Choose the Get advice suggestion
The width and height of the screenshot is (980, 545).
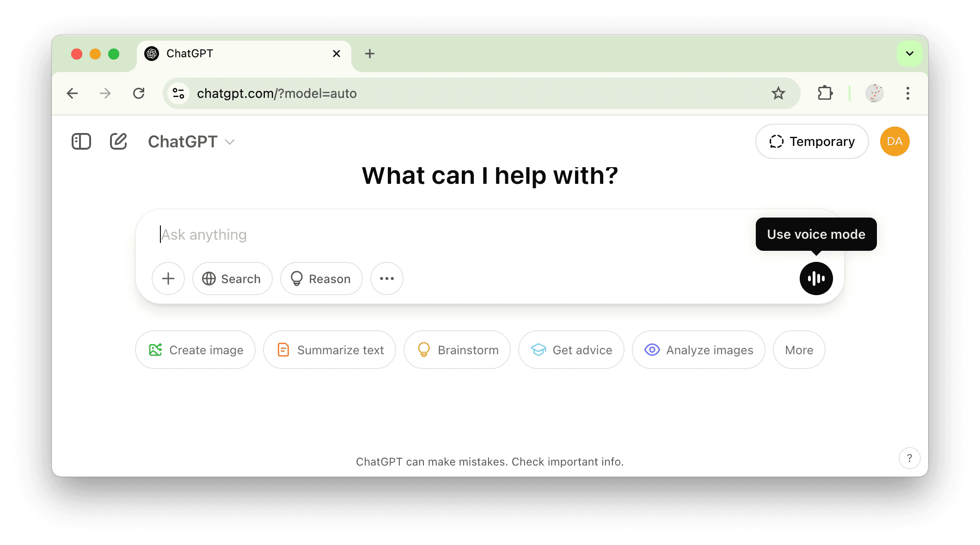click(571, 350)
